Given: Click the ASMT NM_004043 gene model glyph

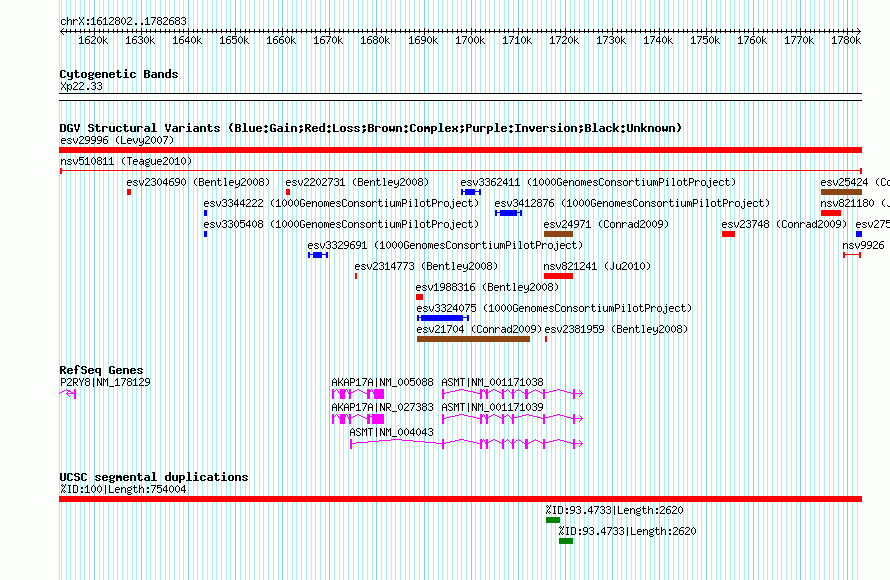Looking at the screenshot, I should 467,444.
